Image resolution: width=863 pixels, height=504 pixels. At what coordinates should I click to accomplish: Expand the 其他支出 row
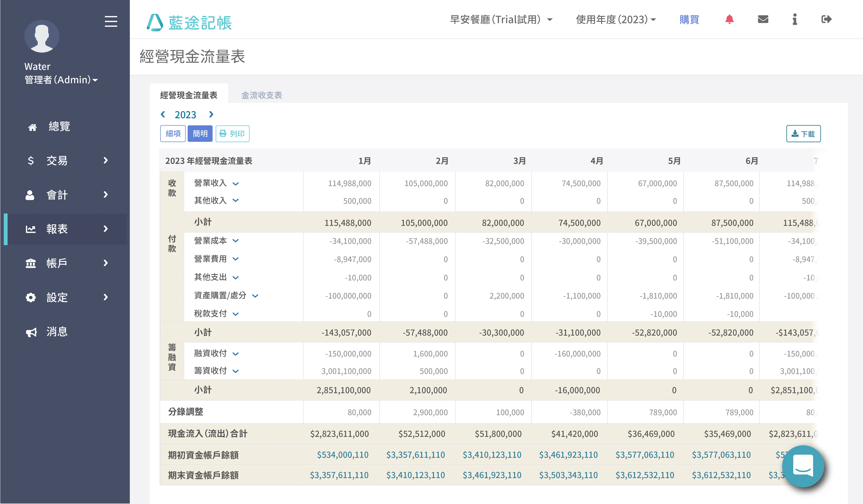(x=236, y=278)
